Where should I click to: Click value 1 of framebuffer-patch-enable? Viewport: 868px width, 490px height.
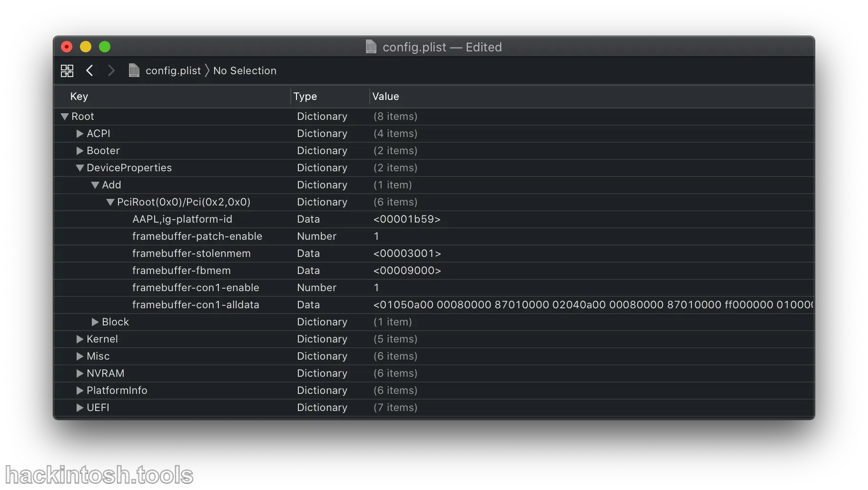[376, 236]
